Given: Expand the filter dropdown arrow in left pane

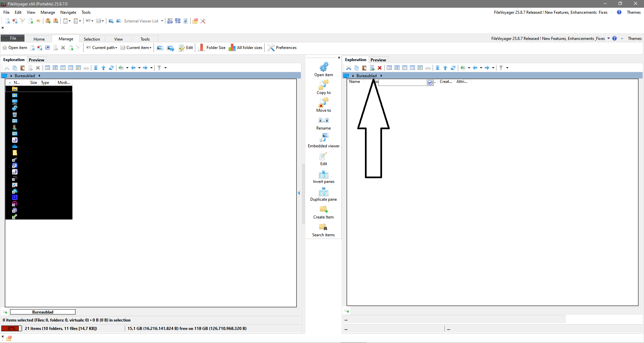Looking at the screenshot, I should click(x=166, y=68).
